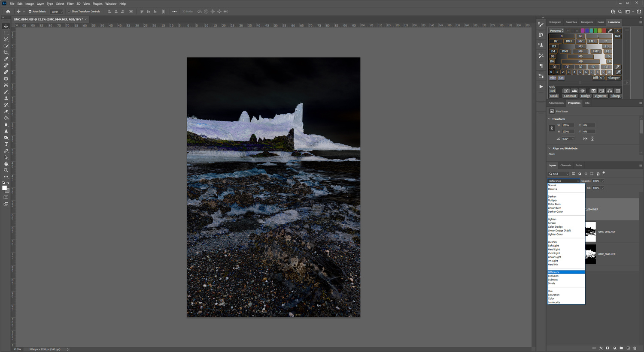Click the smart object filter icon

(598, 174)
